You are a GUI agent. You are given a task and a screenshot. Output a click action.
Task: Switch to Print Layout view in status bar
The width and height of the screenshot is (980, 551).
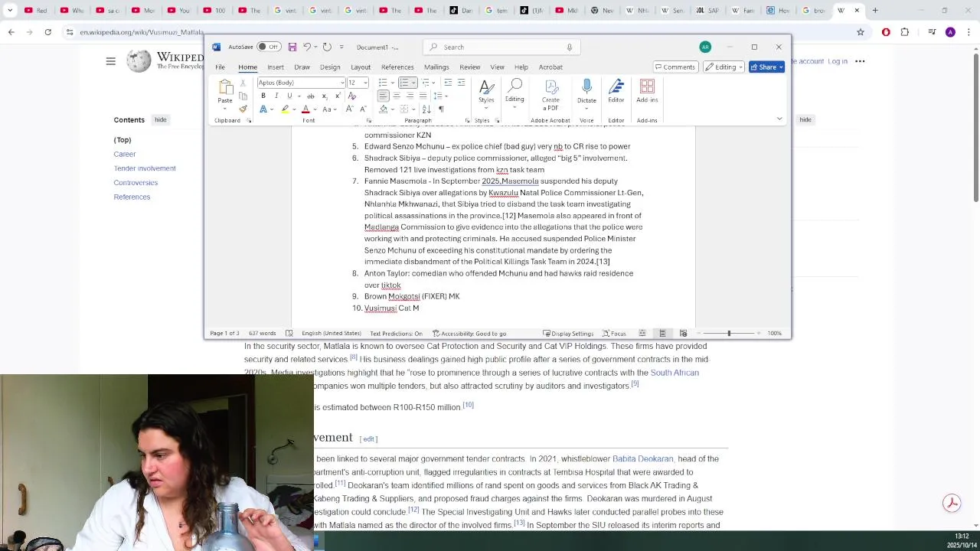(x=662, y=333)
